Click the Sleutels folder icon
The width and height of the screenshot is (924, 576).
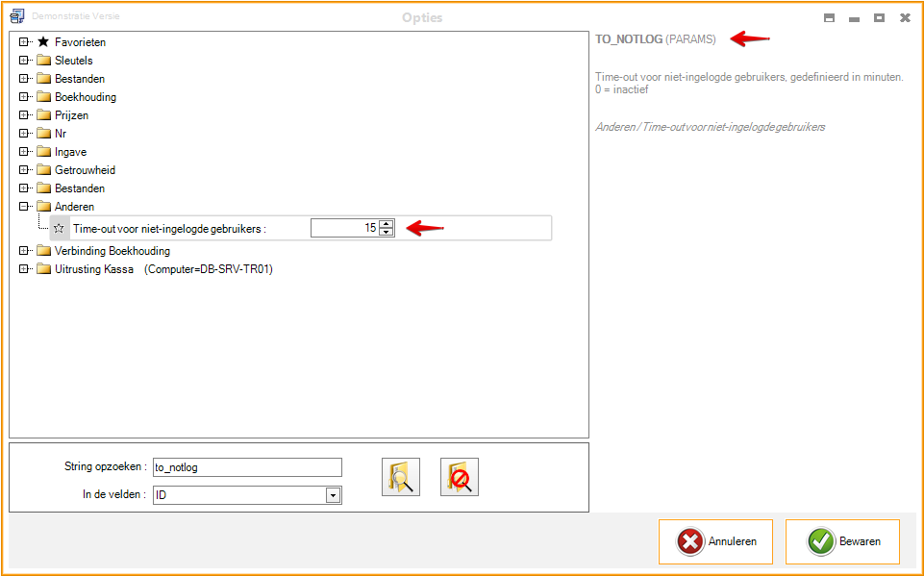43,61
